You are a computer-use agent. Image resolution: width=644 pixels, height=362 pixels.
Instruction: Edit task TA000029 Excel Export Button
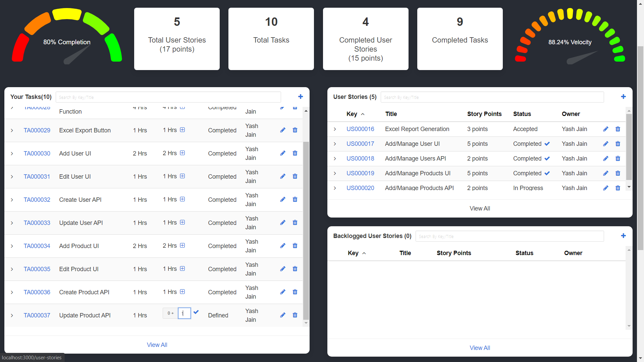[x=282, y=130]
